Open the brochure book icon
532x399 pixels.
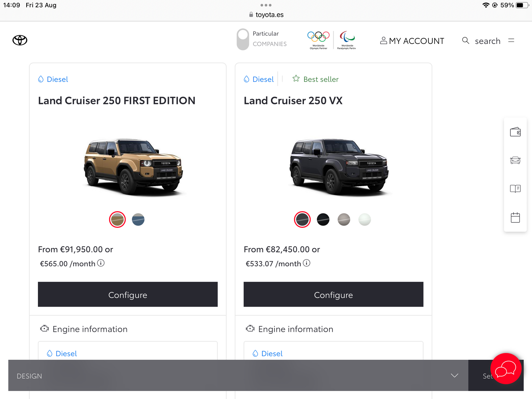(x=515, y=189)
